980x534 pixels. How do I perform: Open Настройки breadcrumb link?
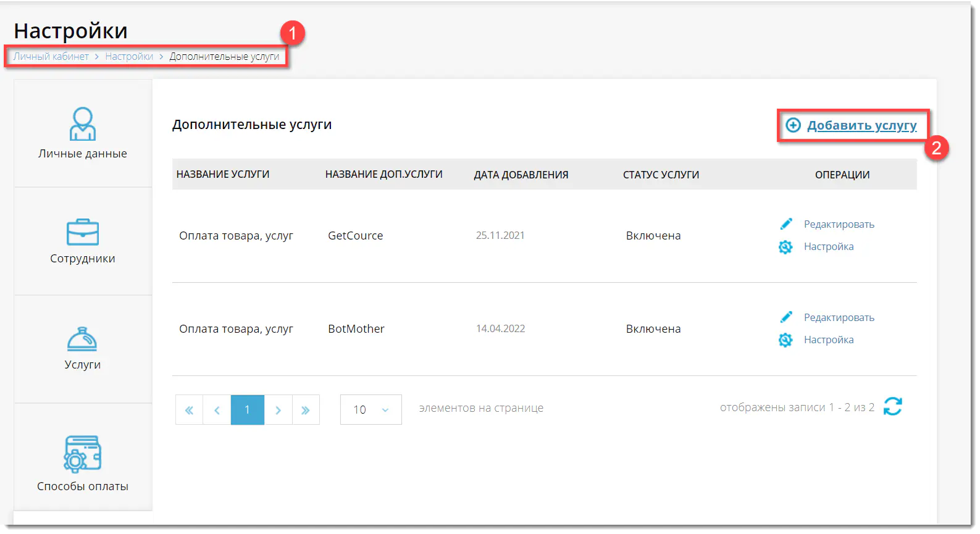point(129,56)
